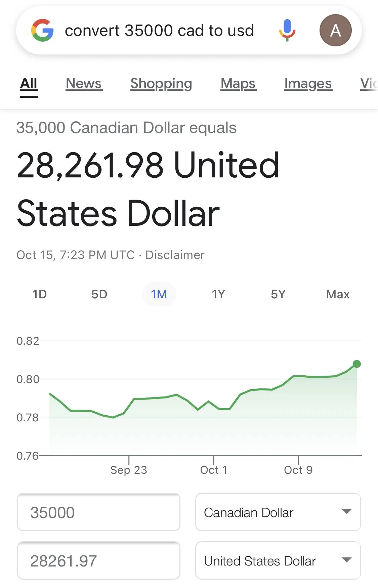Open the account profile avatar
This screenshot has height=588, width=378.
click(335, 30)
